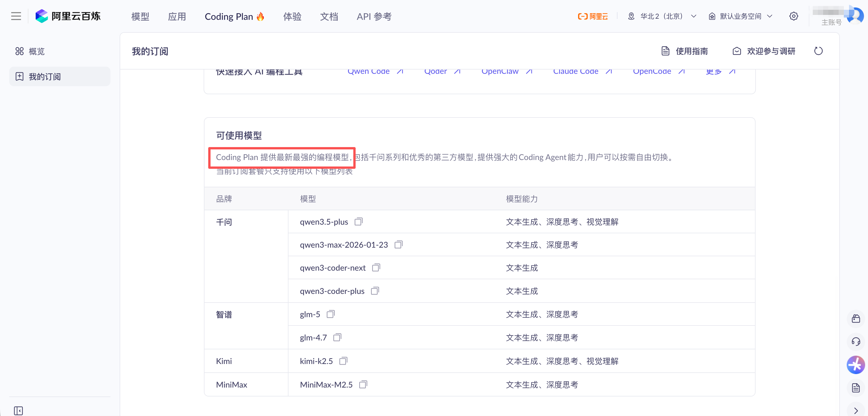Open the settings gear icon
Screen dimensions: 868x416
point(794,16)
